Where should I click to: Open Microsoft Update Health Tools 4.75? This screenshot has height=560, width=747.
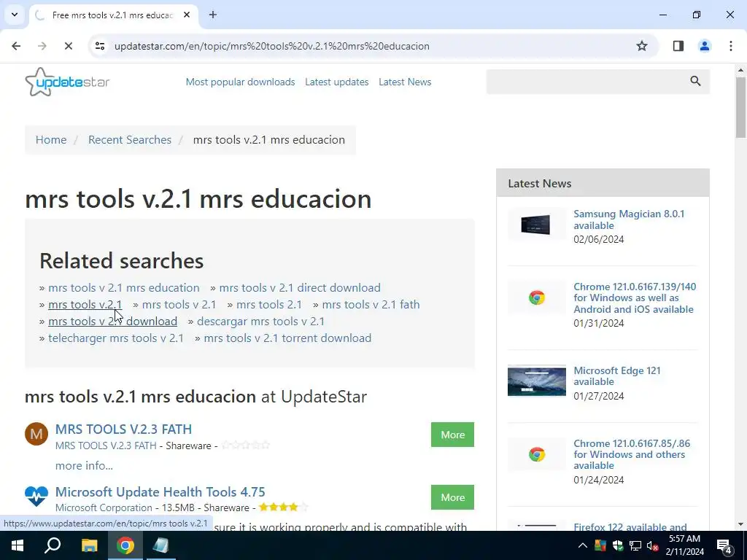tap(160, 492)
